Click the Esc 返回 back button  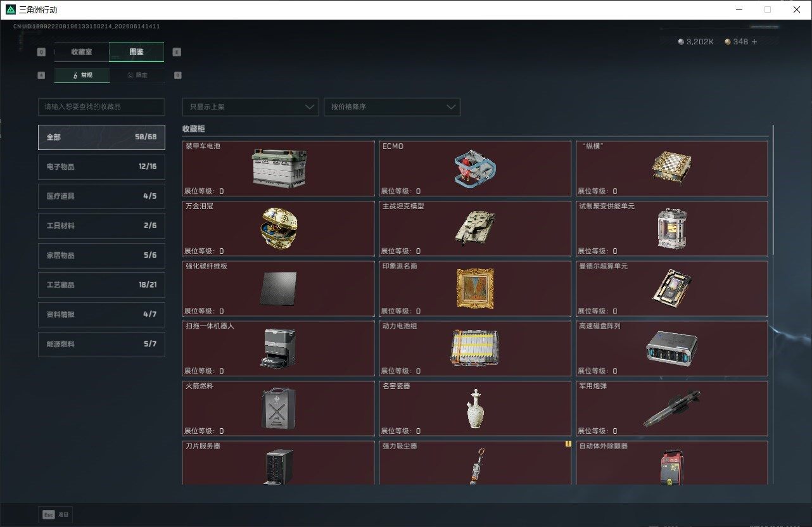coord(56,515)
